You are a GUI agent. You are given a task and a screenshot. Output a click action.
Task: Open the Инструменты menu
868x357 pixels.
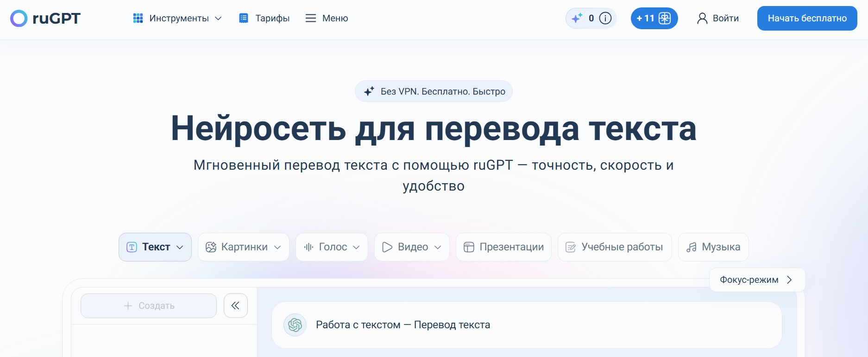coord(179,18)
